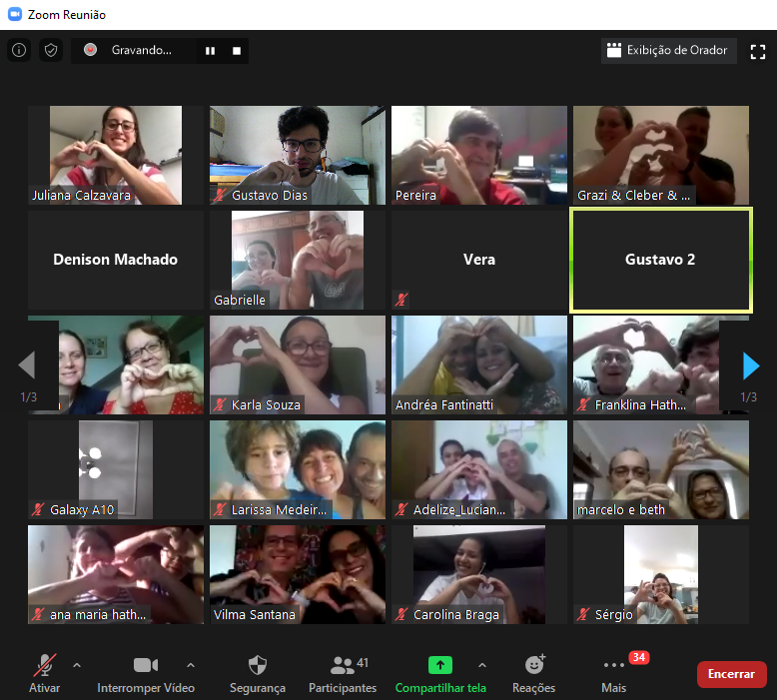This screenshot has height=700, width=777.
Task: Enter full screen mode
Action: 758,52
